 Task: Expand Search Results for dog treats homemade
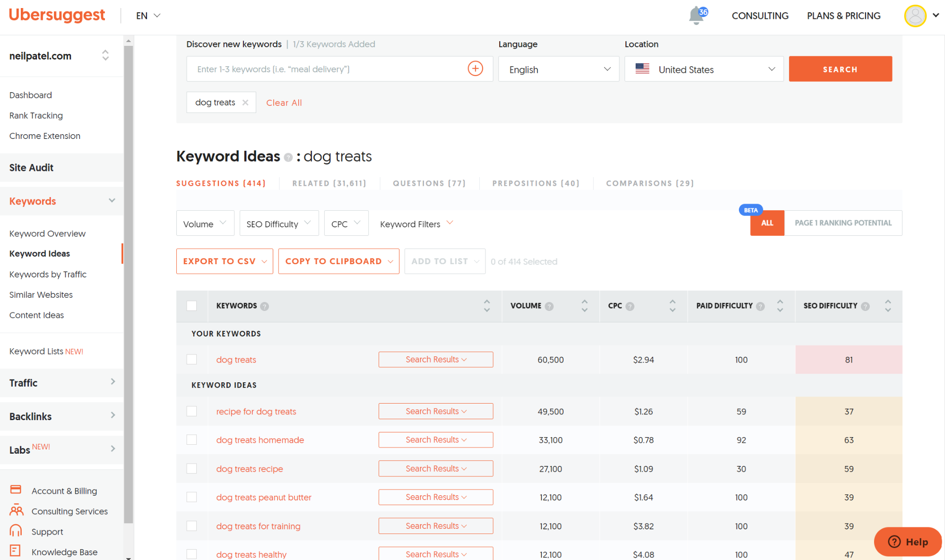pyautogui.click(x=435, y=439)
